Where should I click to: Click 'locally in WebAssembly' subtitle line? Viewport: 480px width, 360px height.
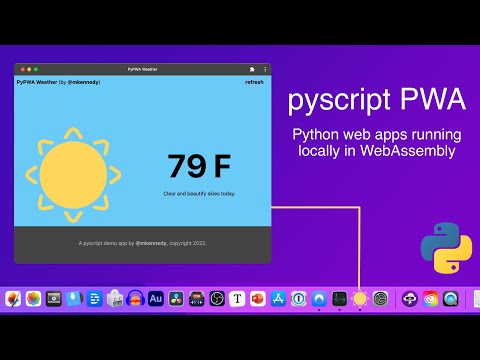[x=377, y=151]
